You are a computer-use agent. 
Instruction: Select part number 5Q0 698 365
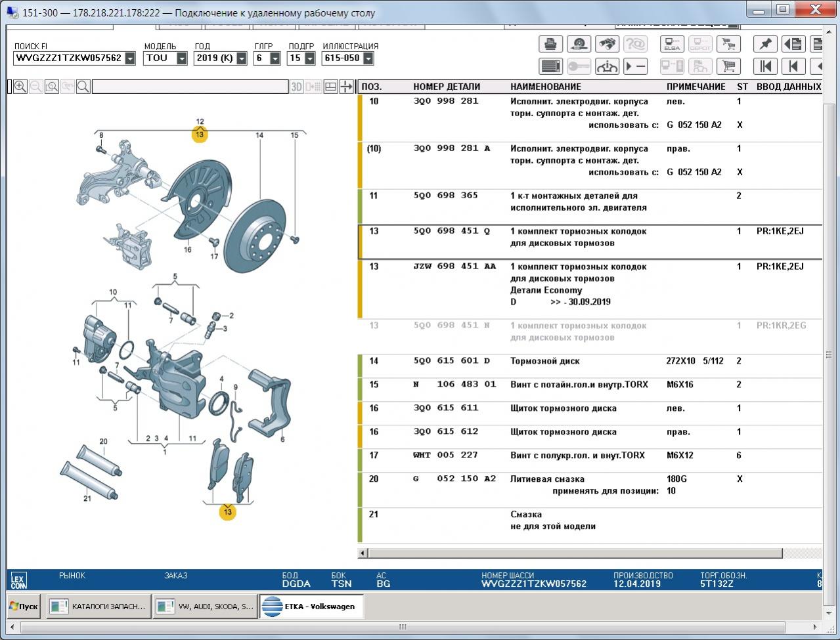(x=446, y=196)
